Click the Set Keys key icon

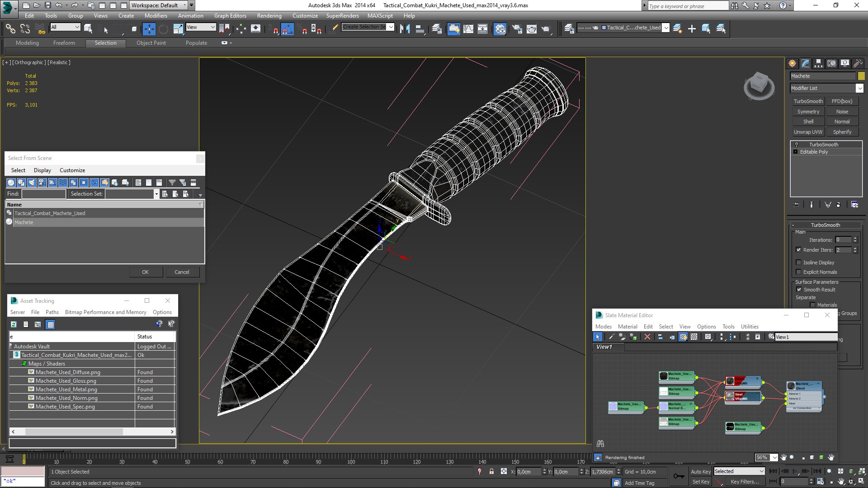tap(679, 476)
